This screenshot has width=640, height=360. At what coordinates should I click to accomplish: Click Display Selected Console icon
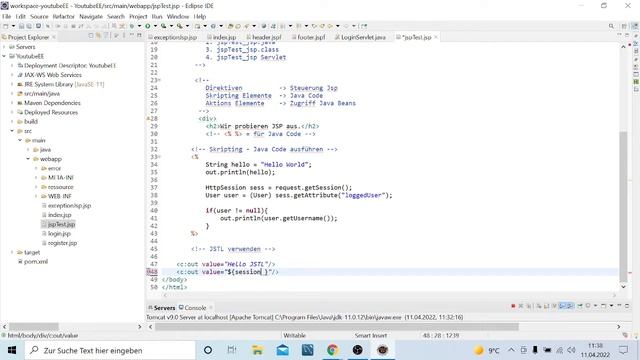588,306
